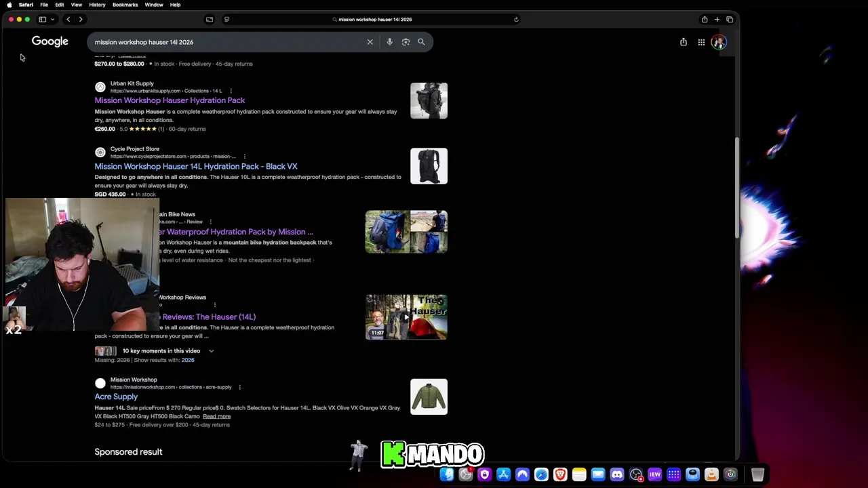Open the Notes app in dock
This screenshot has height=488, width=868.
tap(579, 474)
